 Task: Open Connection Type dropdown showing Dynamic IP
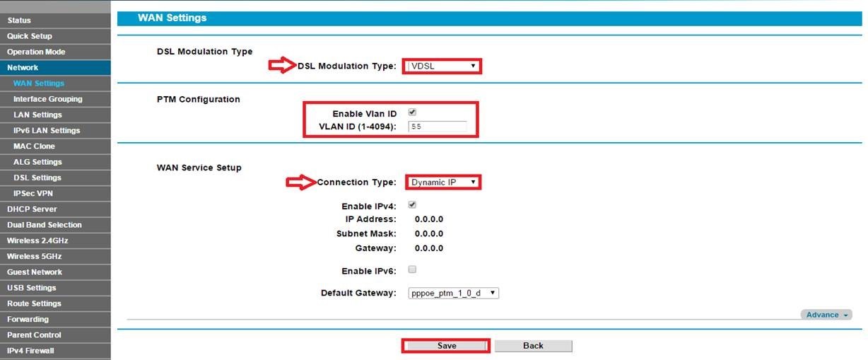click(443, 182)
